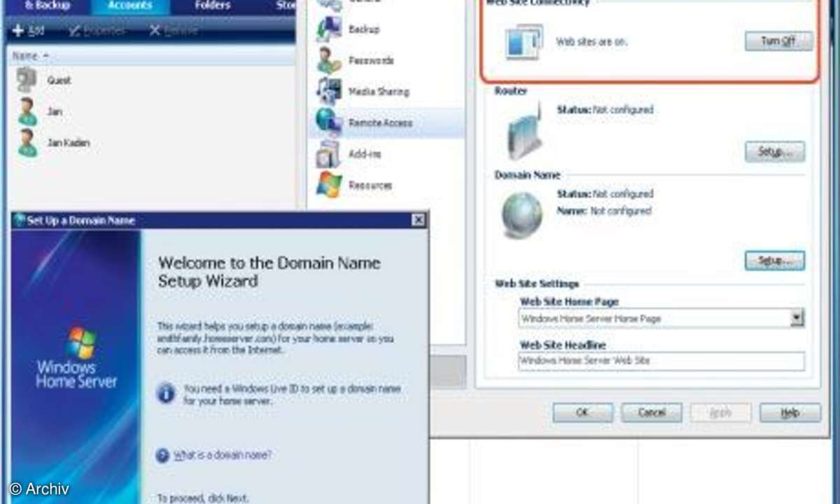
Task: Open Passwords settings icon
Action: [329, 61]
